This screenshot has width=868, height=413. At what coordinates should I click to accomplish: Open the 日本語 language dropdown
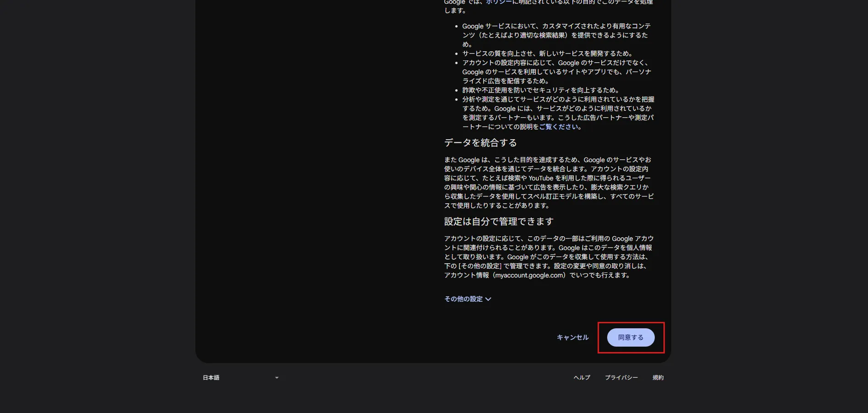[x=241, y=378]
